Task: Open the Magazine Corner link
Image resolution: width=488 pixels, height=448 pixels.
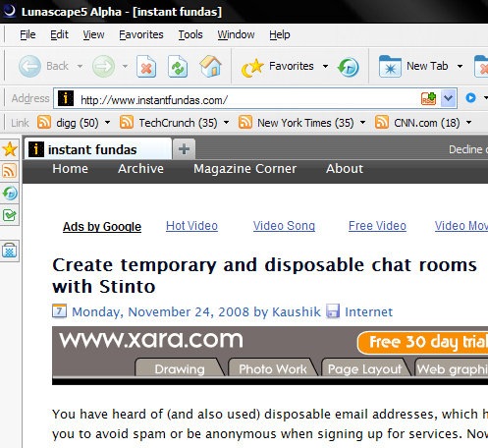Action: click(x=244, y=169)
